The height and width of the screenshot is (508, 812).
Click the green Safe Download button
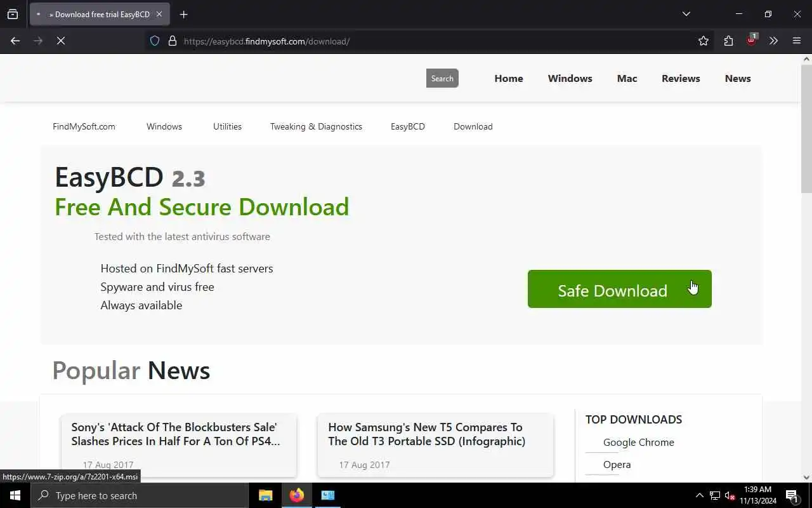click(620, 289)
